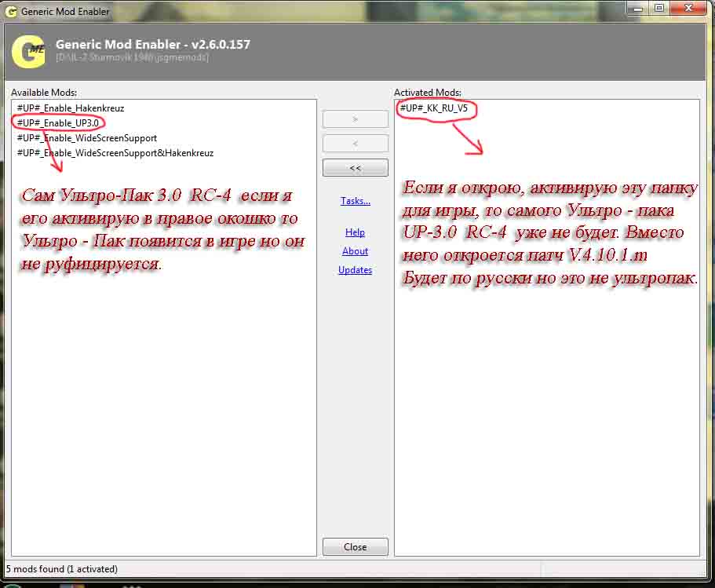
Task: Select #UP#_Enable_WideScreenSupport mod entry
Action: 87,138
